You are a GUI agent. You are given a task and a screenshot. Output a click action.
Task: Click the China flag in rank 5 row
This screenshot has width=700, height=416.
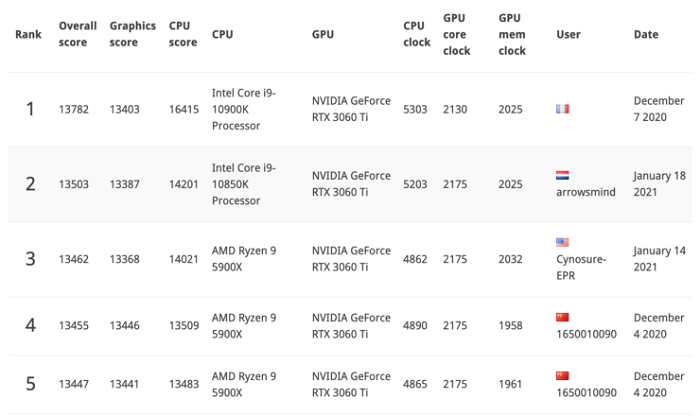coord(562,376)
